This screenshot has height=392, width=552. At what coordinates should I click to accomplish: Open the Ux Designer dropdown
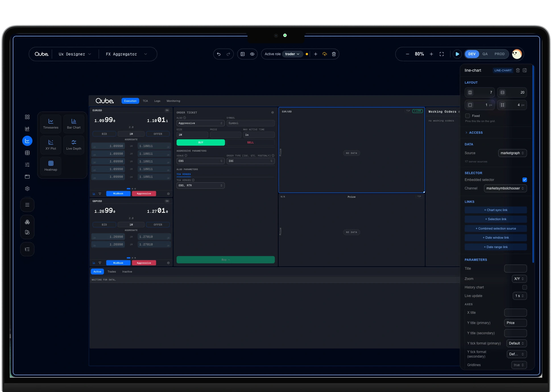[x=75, y=54]
